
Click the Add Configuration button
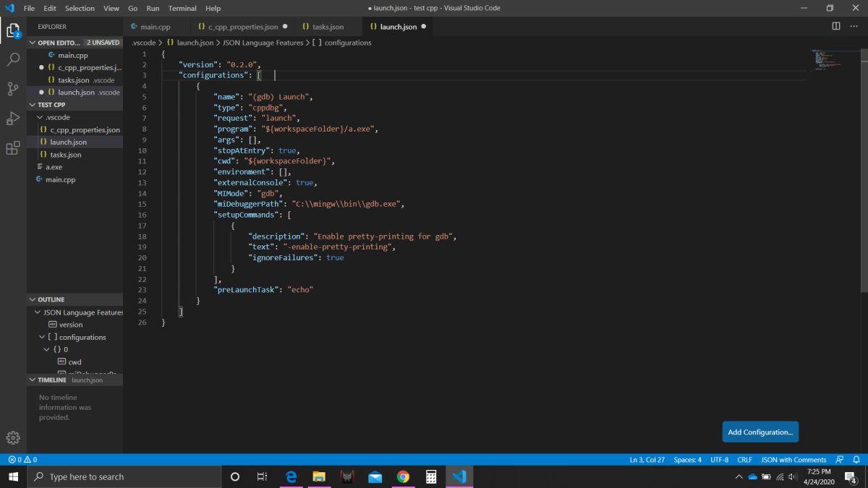tap(760, 432)
